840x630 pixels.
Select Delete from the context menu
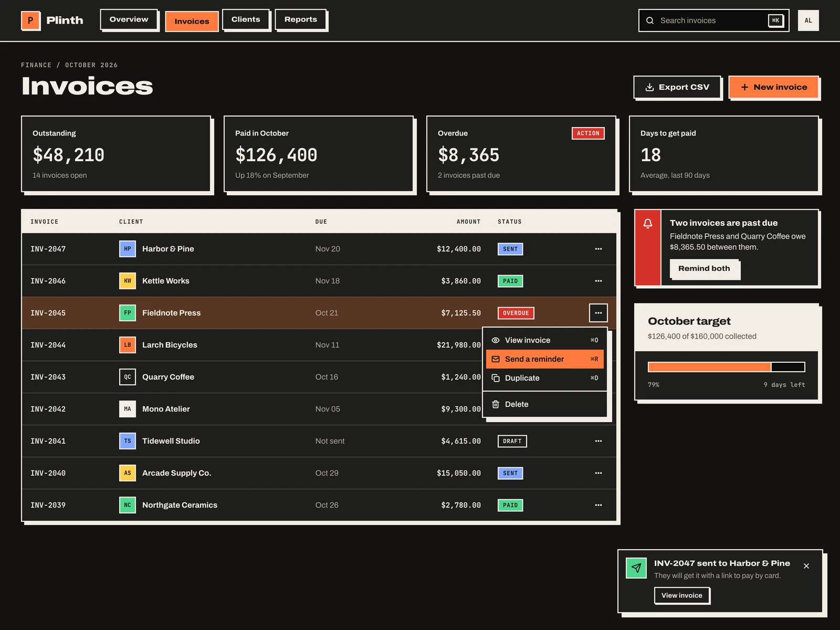tap(545, 404)
